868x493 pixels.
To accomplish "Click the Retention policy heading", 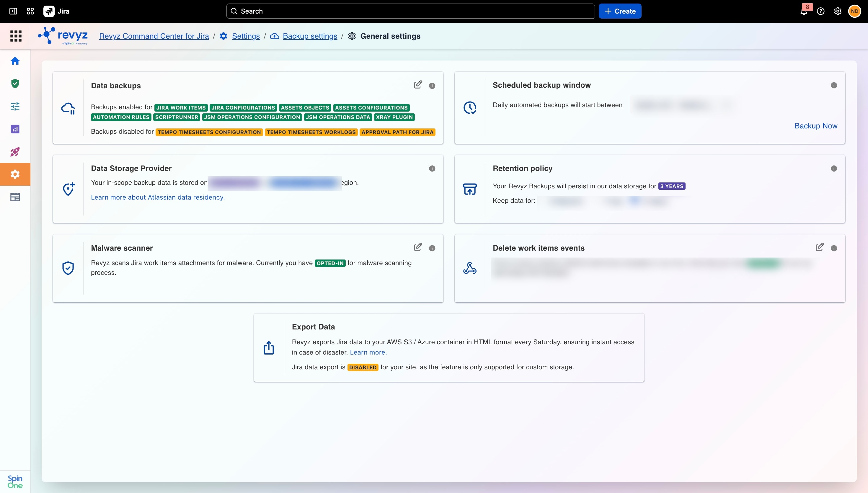I will tap(523, 169).
